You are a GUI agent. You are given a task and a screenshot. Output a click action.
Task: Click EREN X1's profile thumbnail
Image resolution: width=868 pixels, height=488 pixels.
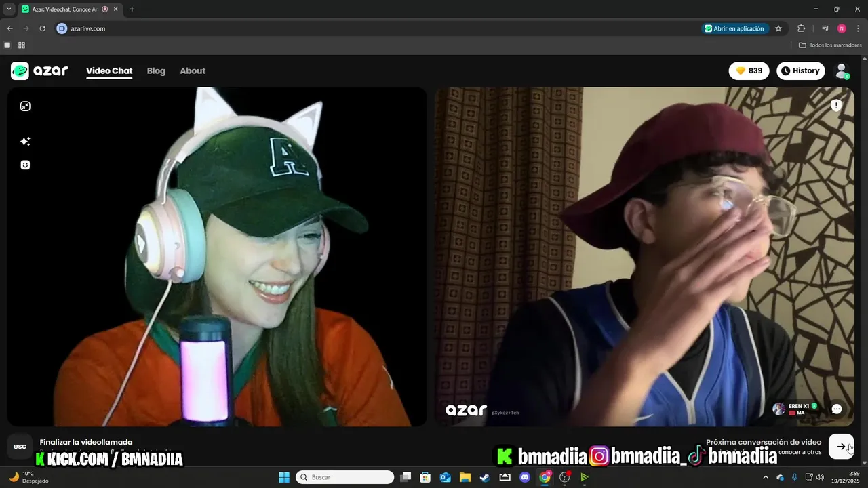pos(779,409)
